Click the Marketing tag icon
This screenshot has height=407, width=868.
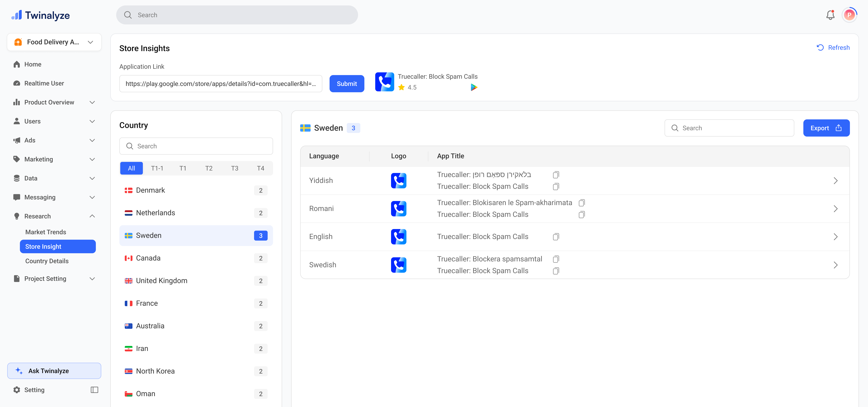[17, 159]
